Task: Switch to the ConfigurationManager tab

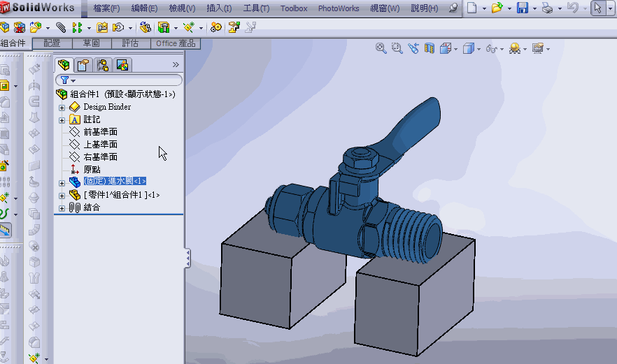Action: click(103, 65)
